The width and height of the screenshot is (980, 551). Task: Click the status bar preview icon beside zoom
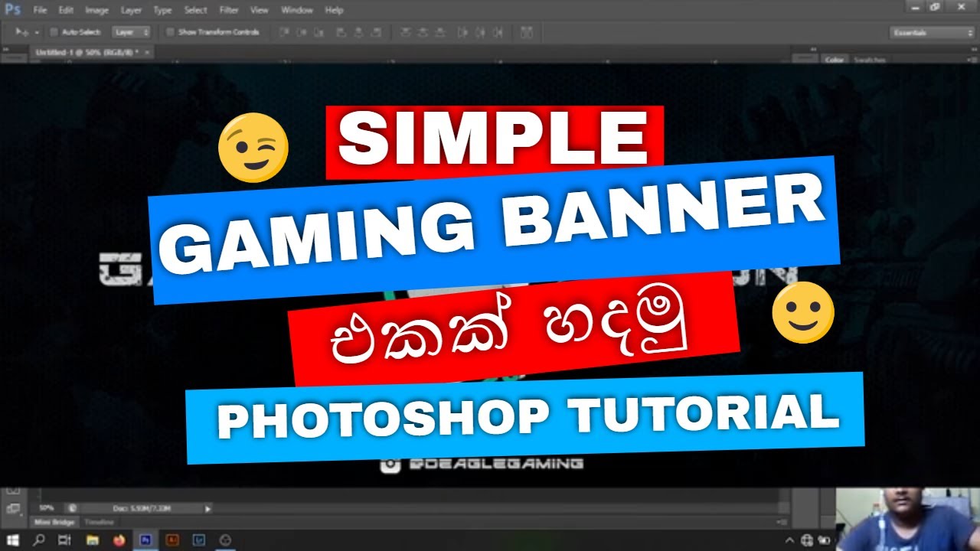(72, 508)
